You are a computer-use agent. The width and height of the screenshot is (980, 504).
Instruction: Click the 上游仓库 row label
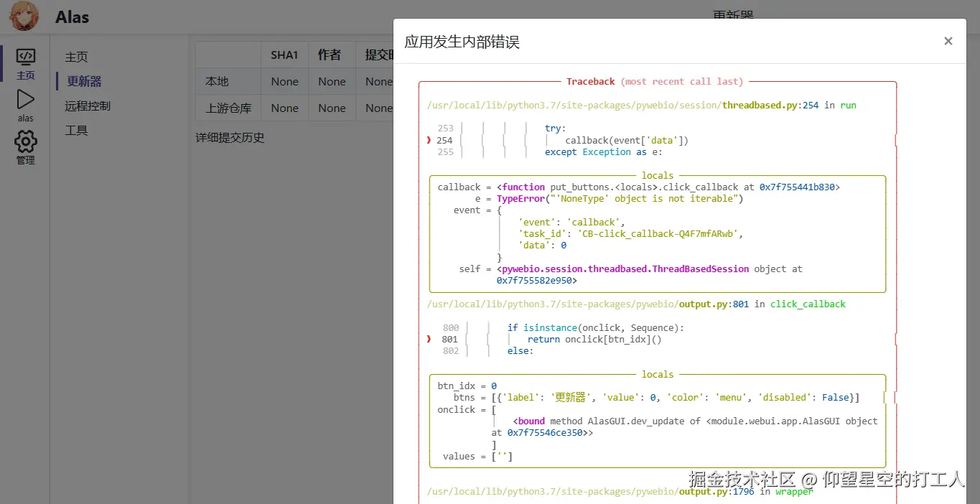(x=228, y=108)
